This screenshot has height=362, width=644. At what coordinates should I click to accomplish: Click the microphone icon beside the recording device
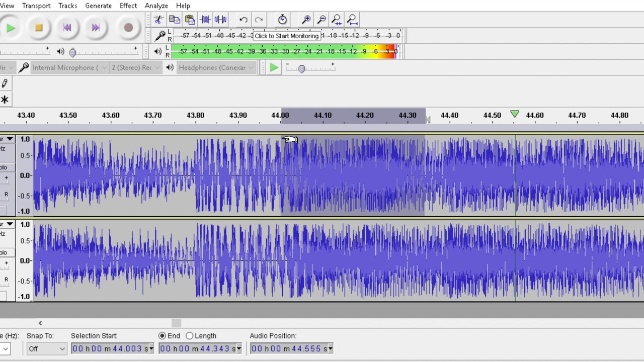(x=23, y=68)
